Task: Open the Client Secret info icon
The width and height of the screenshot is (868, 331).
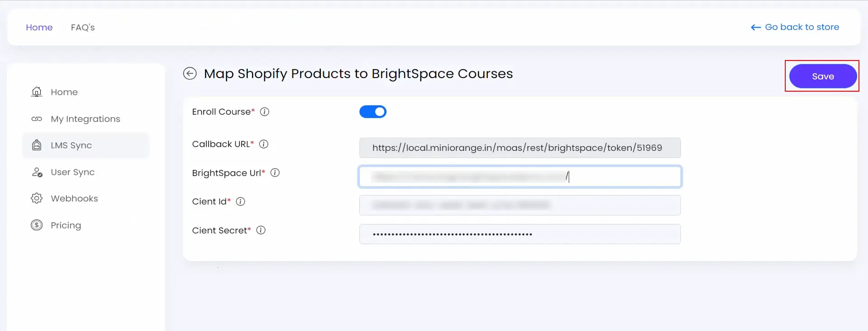Action: tap(261, 230)
